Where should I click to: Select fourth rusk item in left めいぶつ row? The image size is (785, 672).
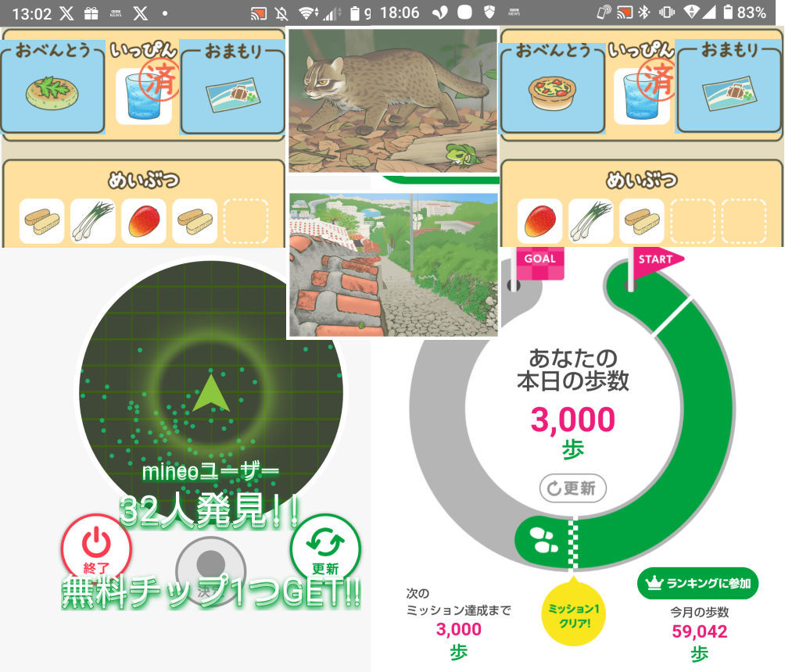pos(195,221)
